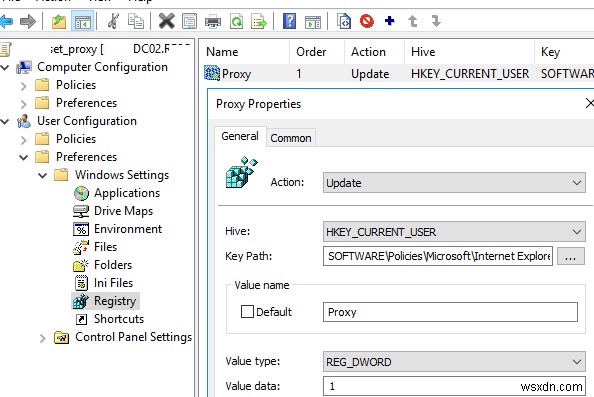This screenshot has width=594, height=397.
Task: Click the Copy toolbar icon
Action: [136, 21]
